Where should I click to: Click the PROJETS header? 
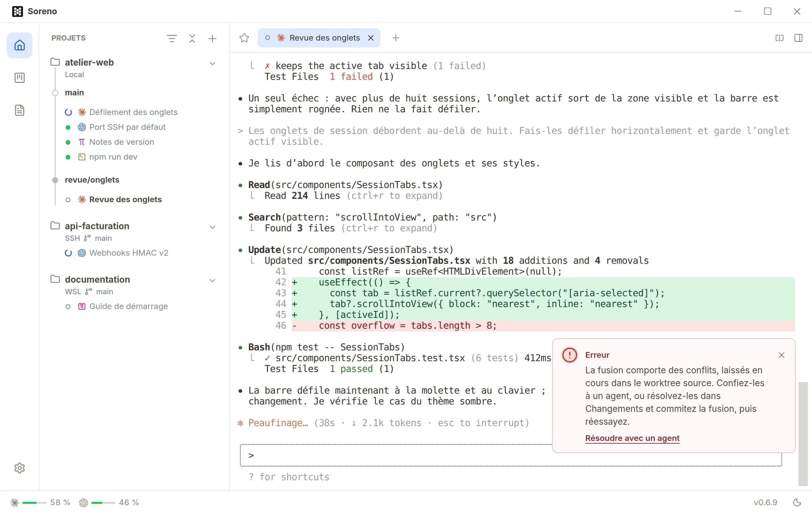pyautogui.click(x=68, y=38)
